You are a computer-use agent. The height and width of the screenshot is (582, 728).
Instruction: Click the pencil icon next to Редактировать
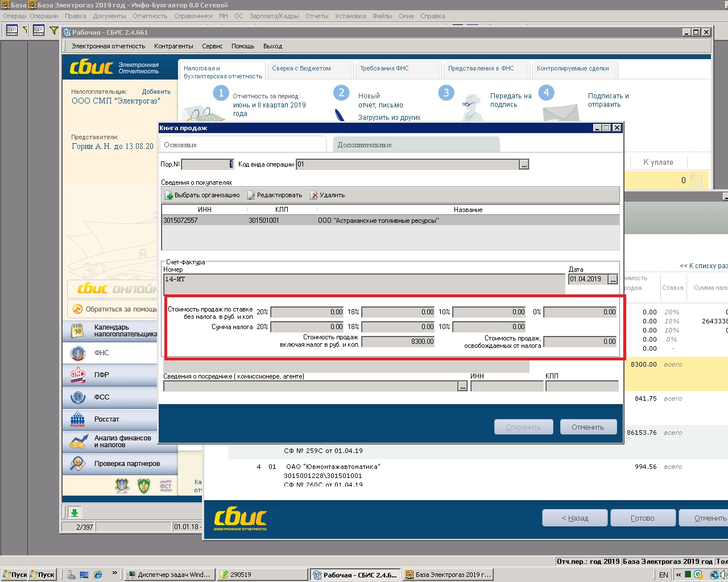251,195
